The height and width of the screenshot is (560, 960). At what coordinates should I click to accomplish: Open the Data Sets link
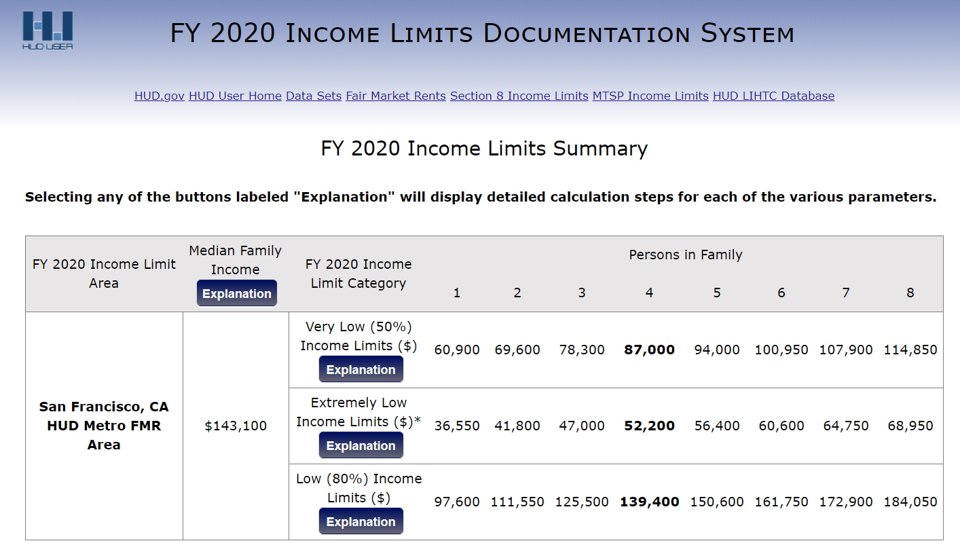[314, 96]
